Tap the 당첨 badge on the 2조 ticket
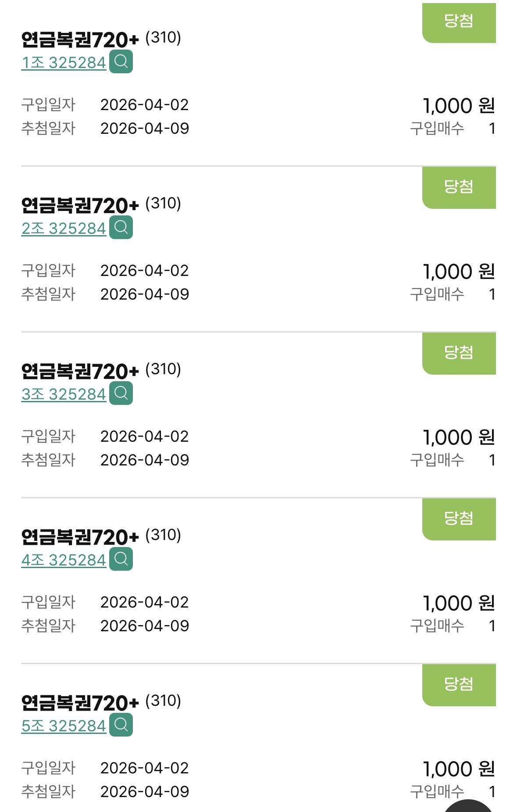517x812 pixels. coord(459,187)
